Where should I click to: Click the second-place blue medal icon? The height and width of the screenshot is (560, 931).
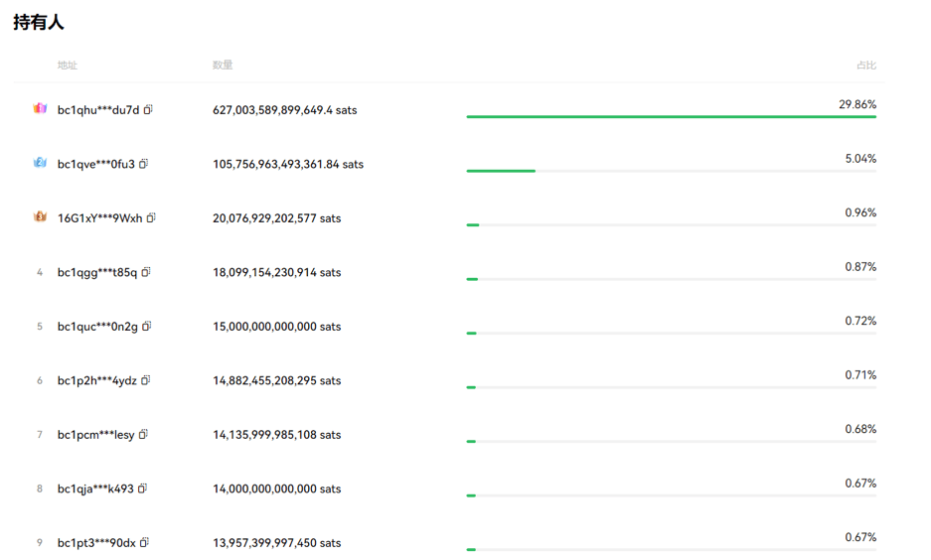40,163
